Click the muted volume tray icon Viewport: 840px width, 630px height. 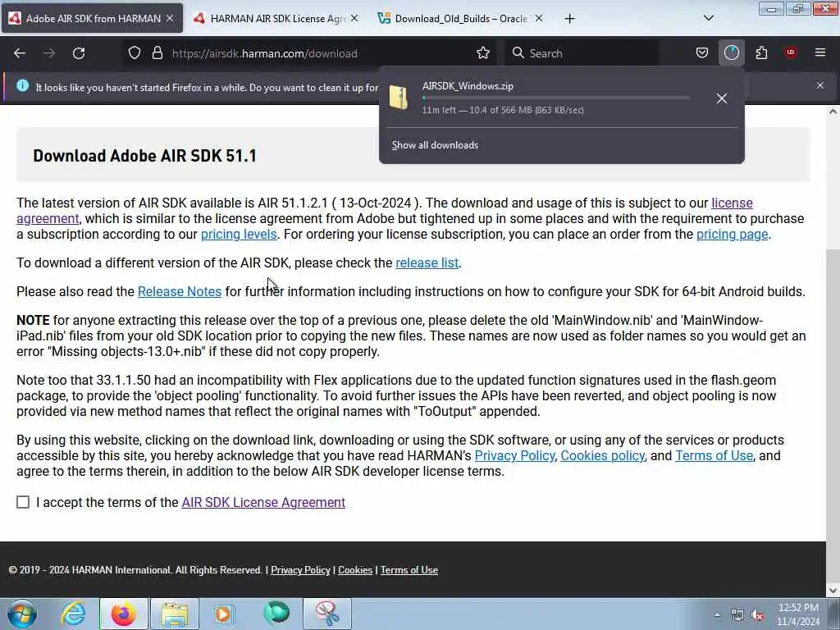pyautogui.click(x=757, y=615)
